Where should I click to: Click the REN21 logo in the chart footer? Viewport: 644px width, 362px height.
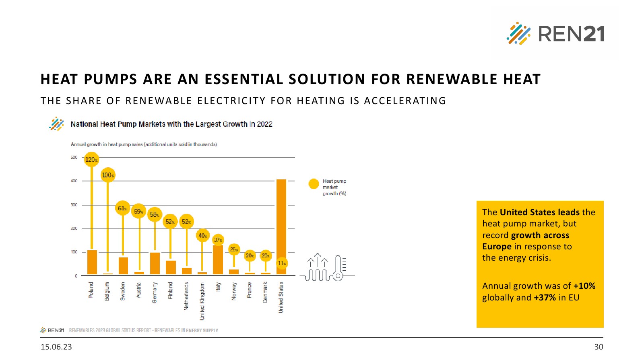tap(52, 330)
